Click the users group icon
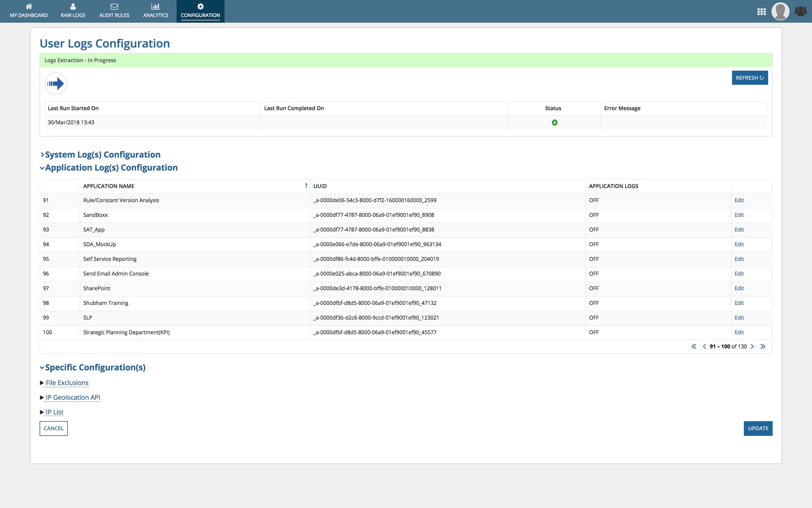This screenshot has height=508, width=812. point(801,11)
